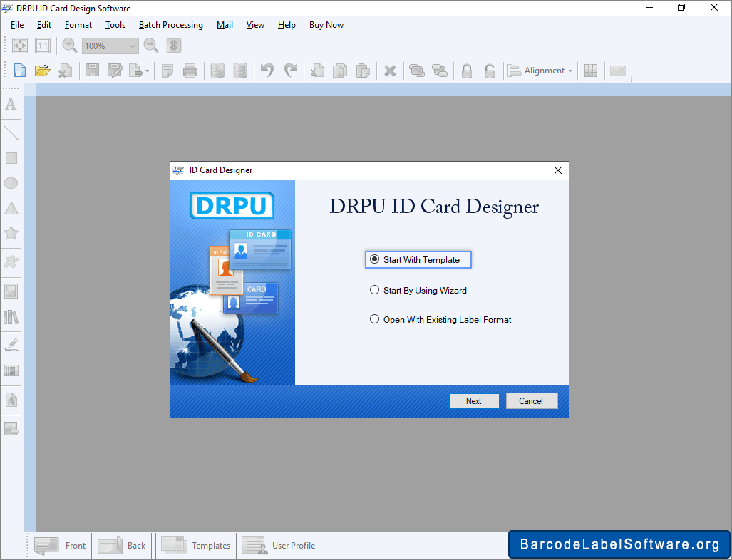This screenshot has width=732, height=560.
Task: Open the File menu
Action: (x=17, y=25)
